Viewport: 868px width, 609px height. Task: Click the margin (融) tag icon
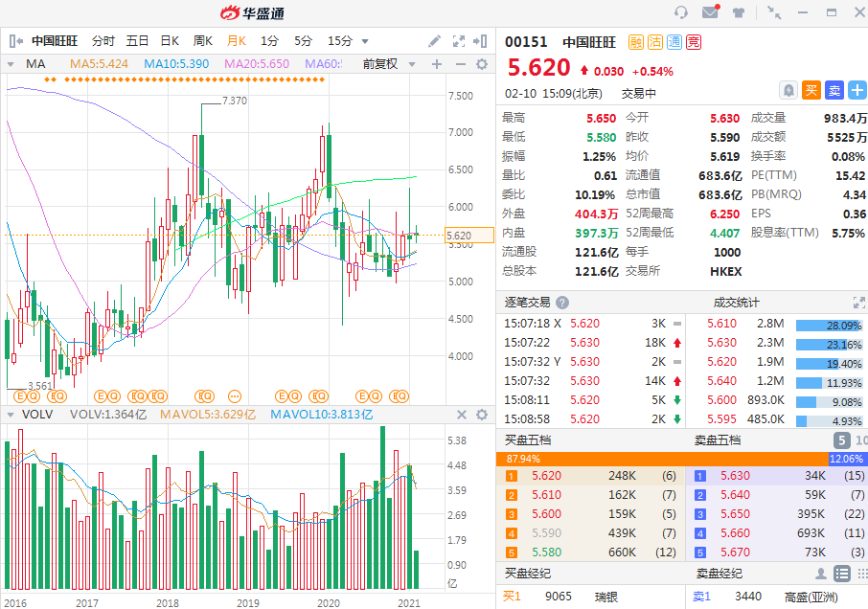click(636, 42)
